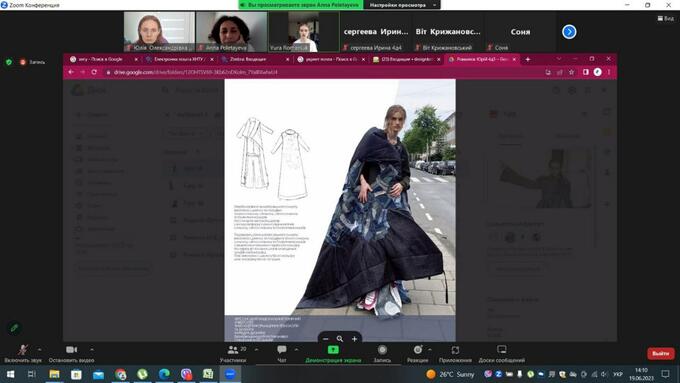Open the Участники participants panel
This screenshot has height=383, width=680.
coord(233,354)
